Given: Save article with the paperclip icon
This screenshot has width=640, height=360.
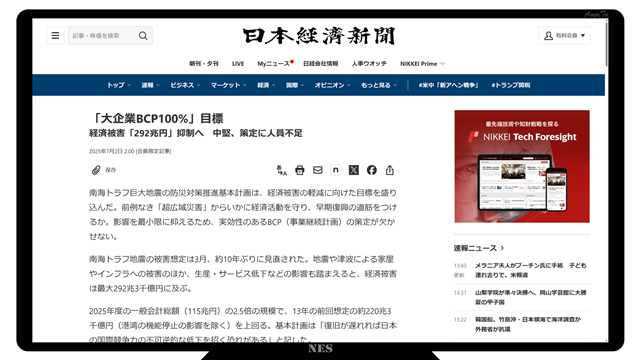Looking at the screenshot, I should tap(96, 170).
